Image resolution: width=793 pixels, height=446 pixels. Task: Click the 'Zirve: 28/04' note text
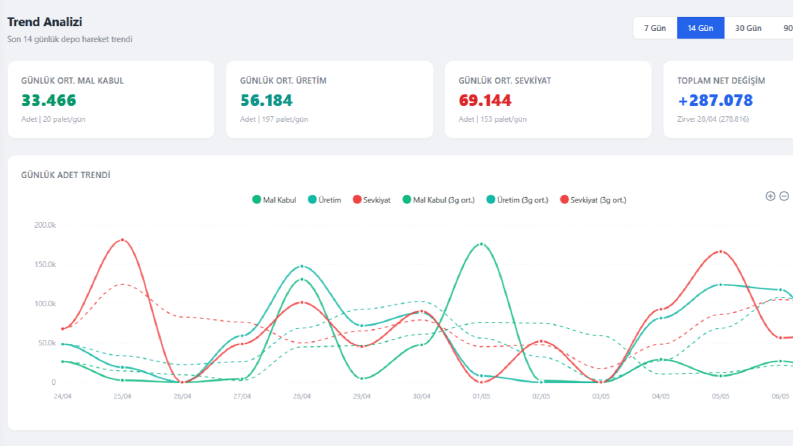(713, 119)
